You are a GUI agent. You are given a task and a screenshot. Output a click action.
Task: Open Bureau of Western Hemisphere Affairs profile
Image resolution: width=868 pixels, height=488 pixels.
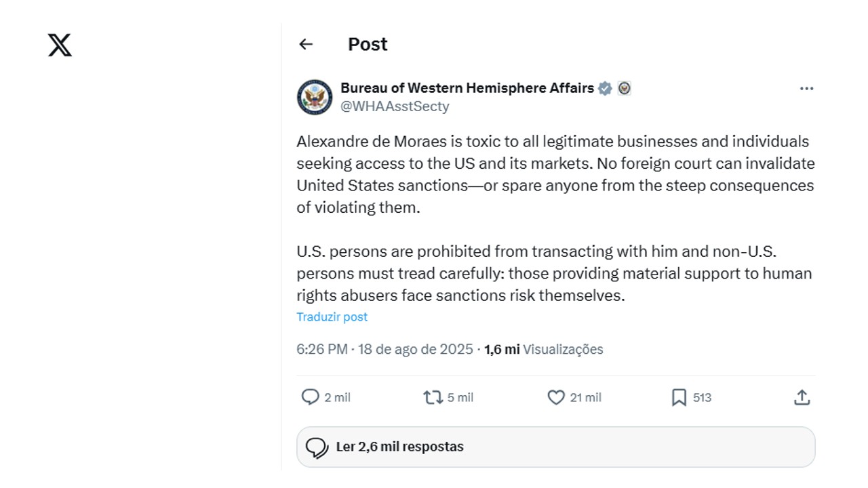[x=467, y=87]
